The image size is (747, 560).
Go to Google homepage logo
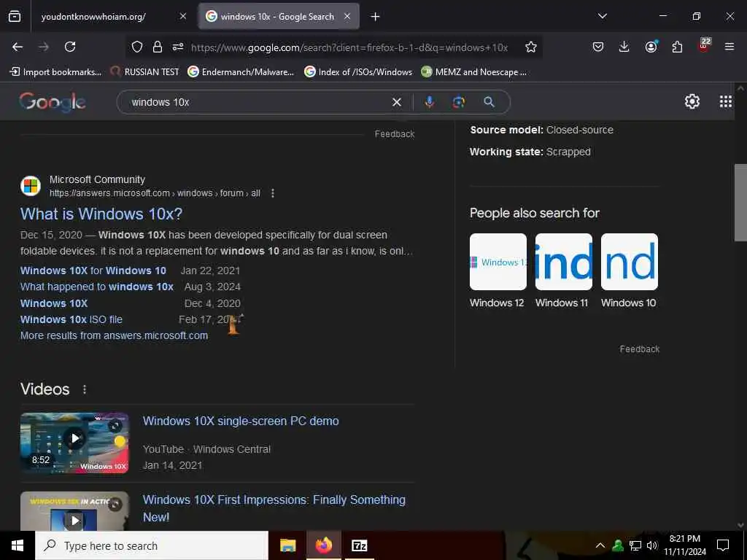[x=53, y=102]
